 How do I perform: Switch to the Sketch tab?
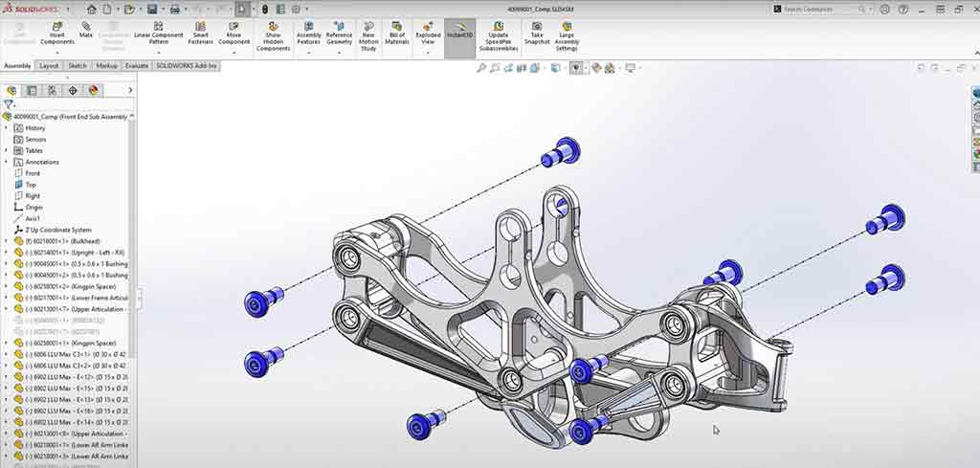click(78, 66)
